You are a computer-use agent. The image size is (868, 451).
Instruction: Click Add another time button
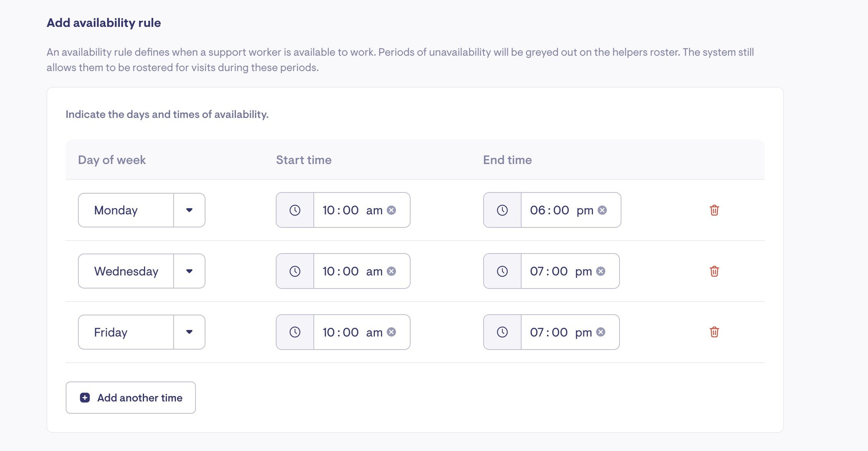131,398
